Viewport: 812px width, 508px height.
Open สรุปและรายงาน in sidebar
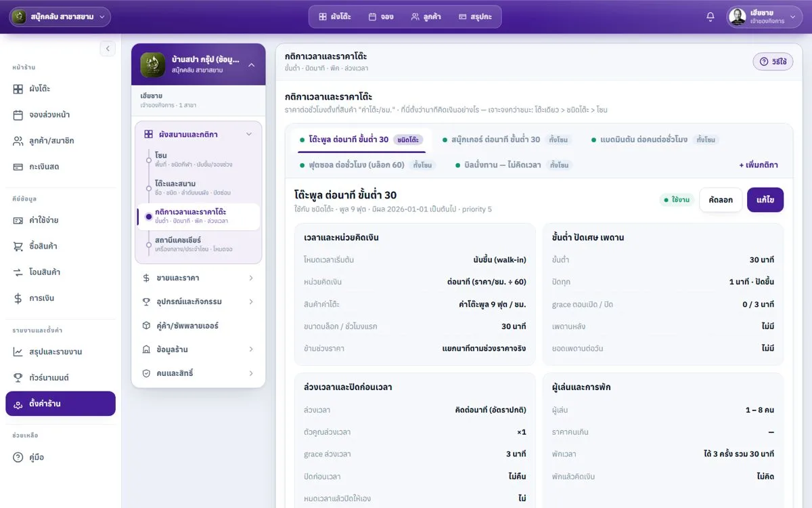coord(60,352)
